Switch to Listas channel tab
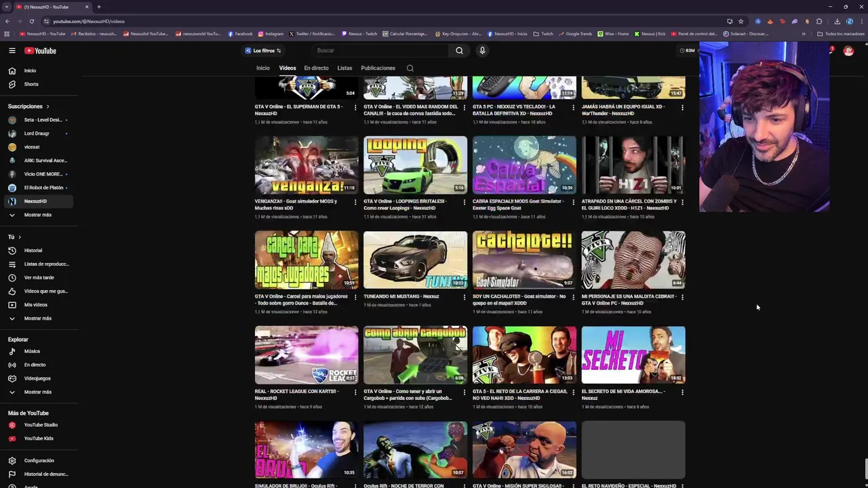The image size is (868, 488). (344, 68)
